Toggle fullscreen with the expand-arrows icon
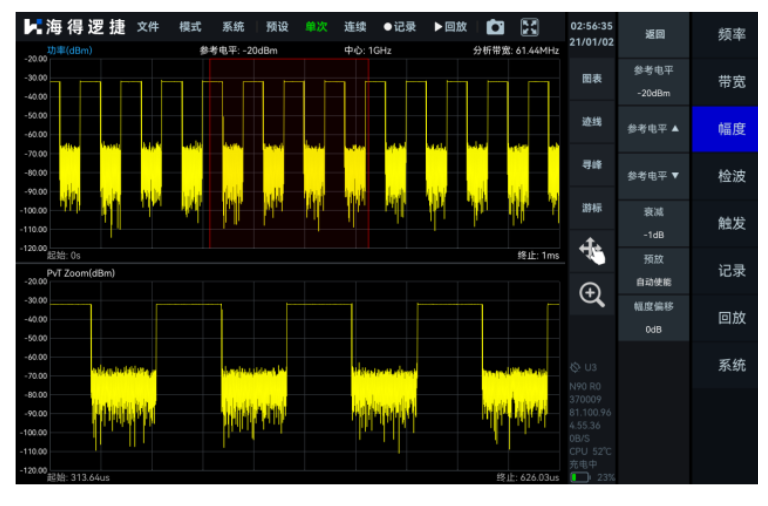 pyautogui.click(x=530, y=27)
